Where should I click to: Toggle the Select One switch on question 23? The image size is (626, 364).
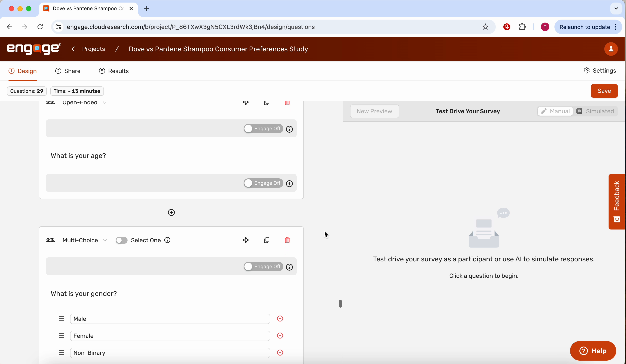tap(121, 240)
